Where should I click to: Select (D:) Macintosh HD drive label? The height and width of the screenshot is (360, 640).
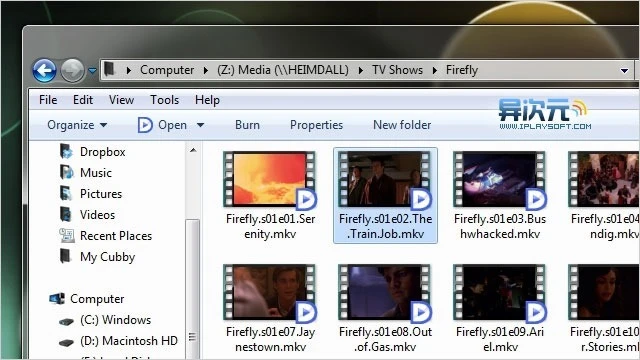(129, 341)
